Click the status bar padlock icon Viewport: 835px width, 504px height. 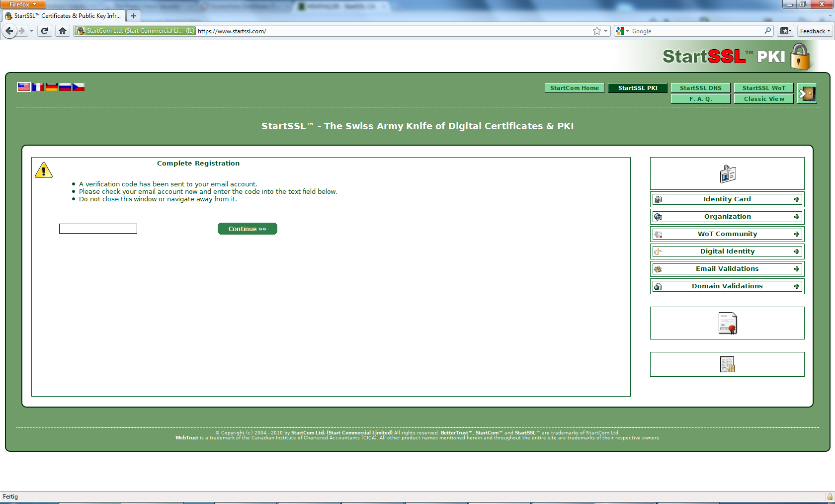830,497
